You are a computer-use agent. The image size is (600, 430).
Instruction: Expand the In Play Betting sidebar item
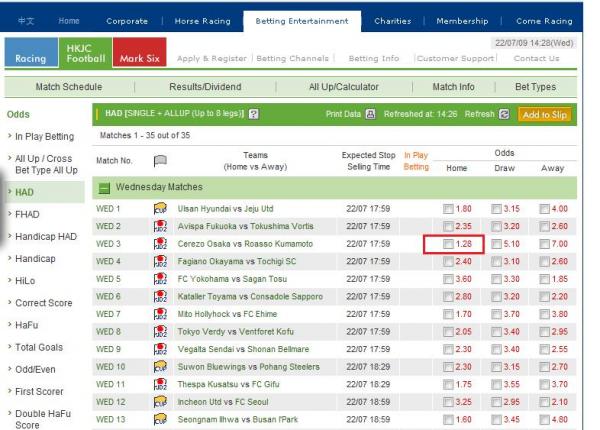coord(44,136)
